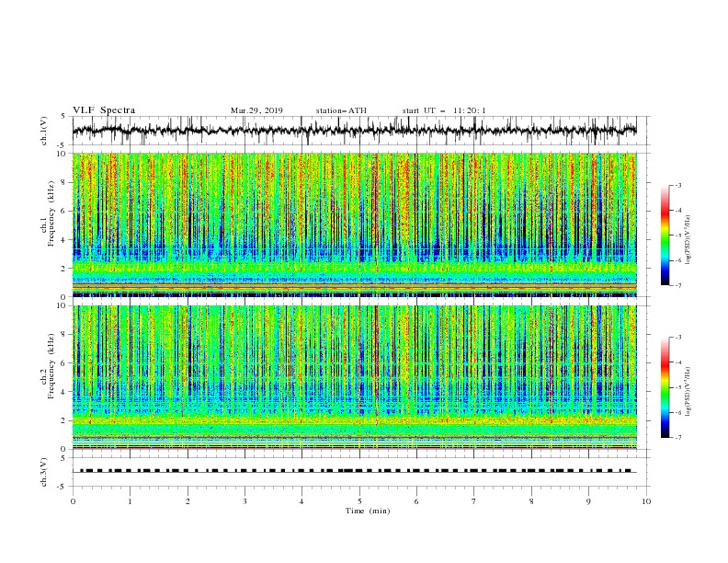Viewport: 728px width, 563px height.
Task: Click time axis tick label '2'
Action: coord(188,501)
